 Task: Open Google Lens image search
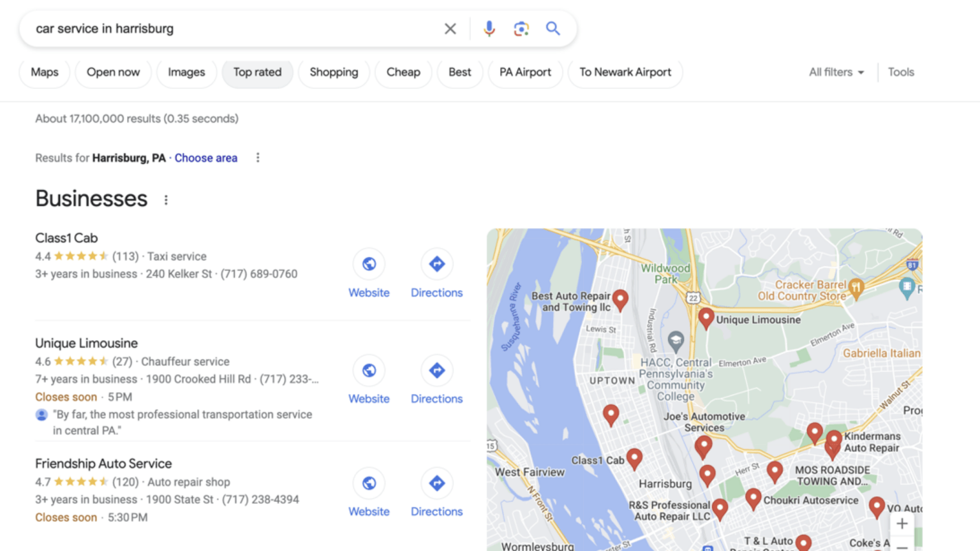click(521, 28)
